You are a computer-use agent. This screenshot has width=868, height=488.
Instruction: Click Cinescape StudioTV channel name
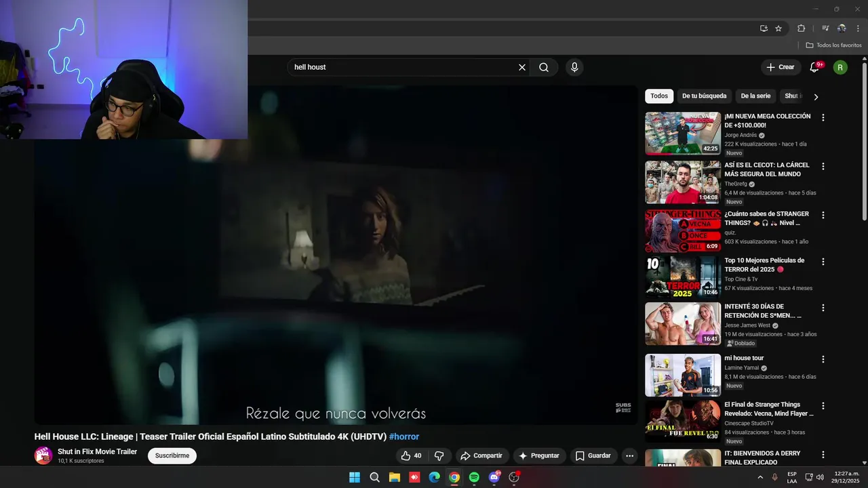coord(749,424)
